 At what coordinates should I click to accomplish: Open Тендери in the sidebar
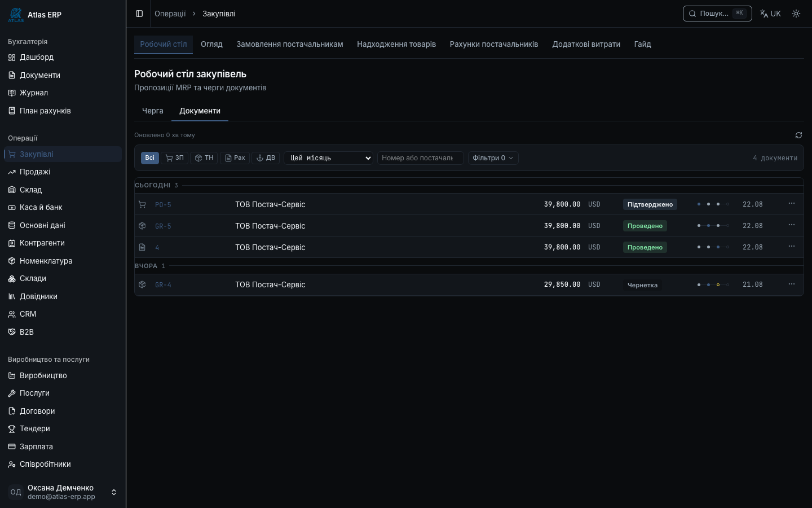63,428
